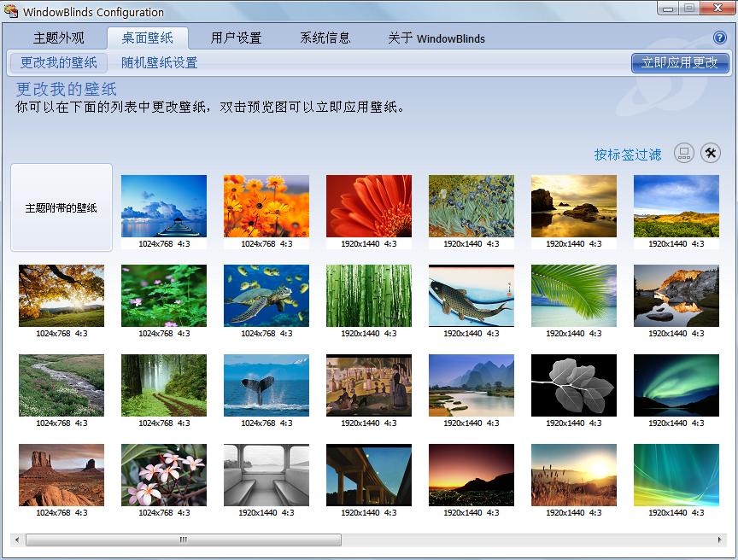Select the 更改我的壁纸 sub-tab
Screen dimensions: 738x560
pos(58,62)
